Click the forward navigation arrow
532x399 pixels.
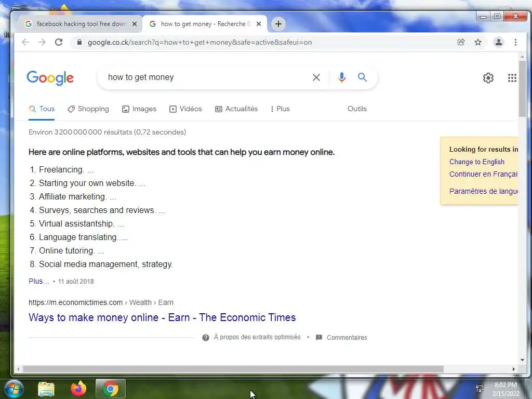click(x=42, y=42)
